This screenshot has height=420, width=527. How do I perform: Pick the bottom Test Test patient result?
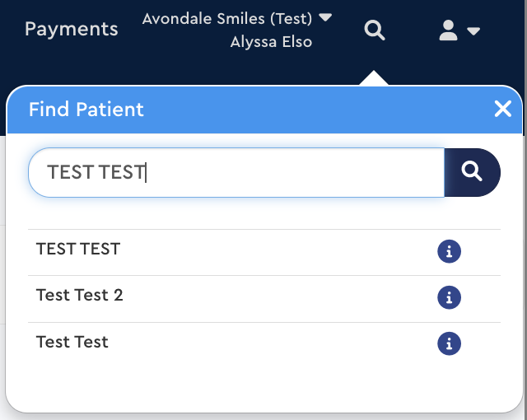pyautogui.click(x=72, y=341)
